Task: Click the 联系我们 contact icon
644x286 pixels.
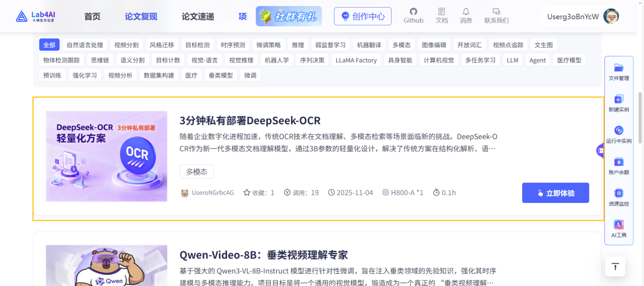Action: point(496,12)
